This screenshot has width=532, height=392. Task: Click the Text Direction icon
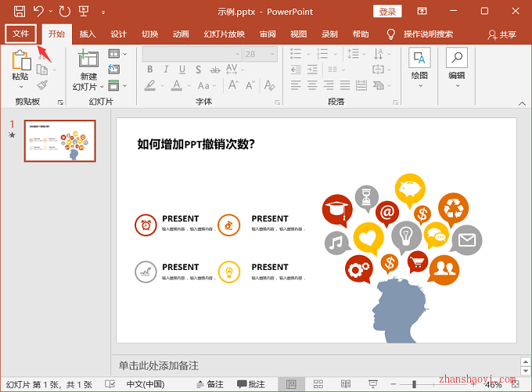coord(379,54)
